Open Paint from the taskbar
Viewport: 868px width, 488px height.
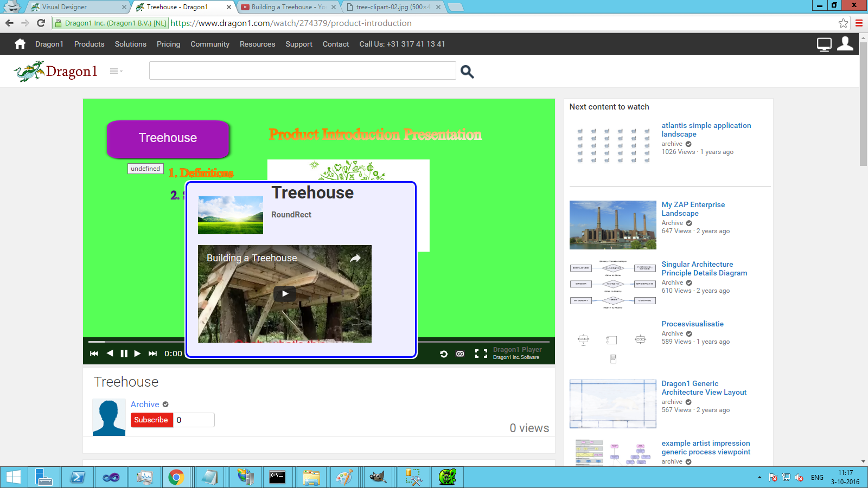coord(344,477)
